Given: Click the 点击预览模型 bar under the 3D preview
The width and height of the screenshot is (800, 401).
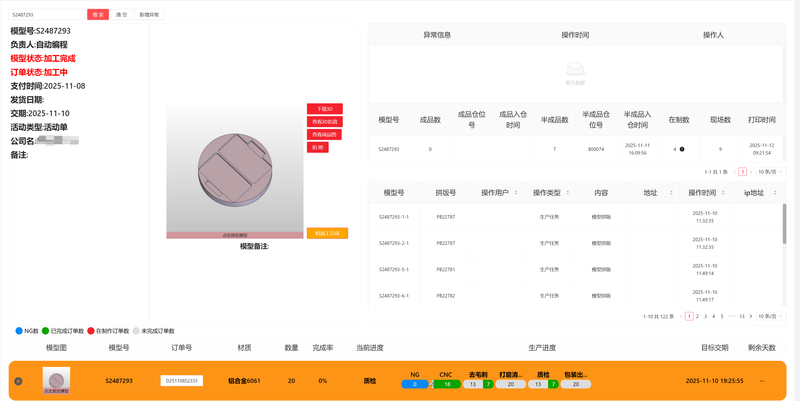Looking at the screenshot, I should pos(235,235).
